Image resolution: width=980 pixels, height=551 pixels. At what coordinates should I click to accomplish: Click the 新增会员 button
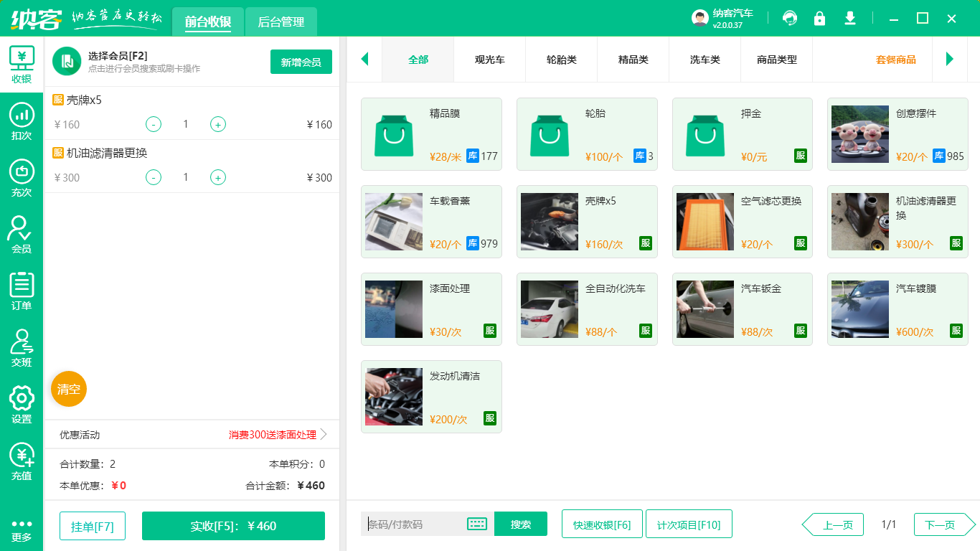301,62
